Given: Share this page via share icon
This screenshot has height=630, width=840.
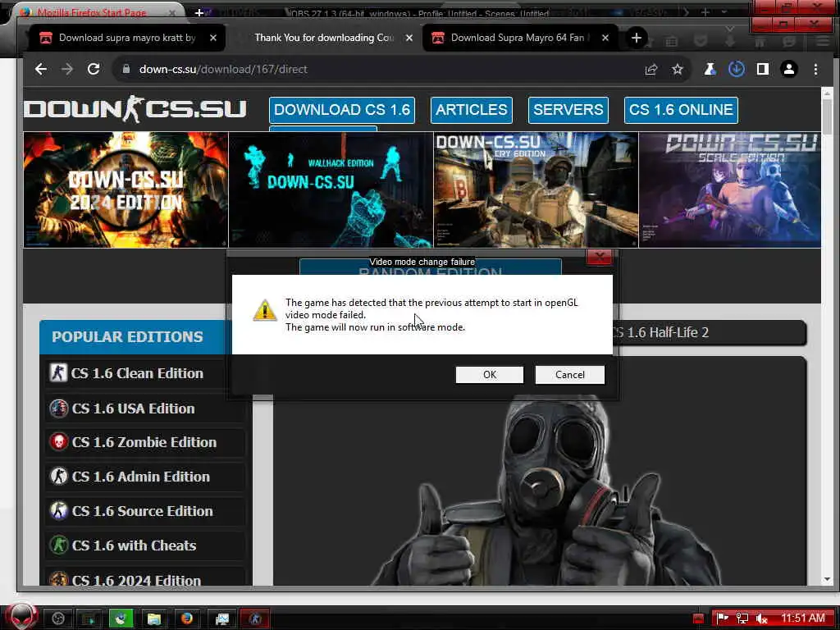Looking at the screenshot, I should coord(651,69).
